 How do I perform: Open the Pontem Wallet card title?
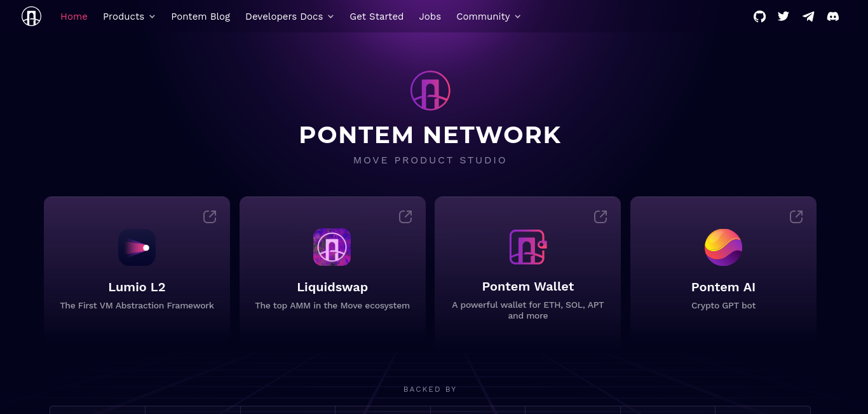(x=527, y=286)
